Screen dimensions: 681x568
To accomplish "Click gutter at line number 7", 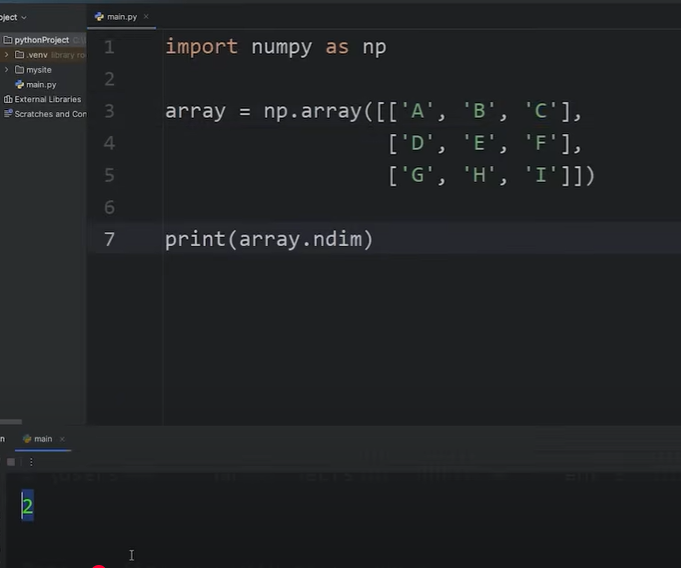I will [x=109, y=239].
